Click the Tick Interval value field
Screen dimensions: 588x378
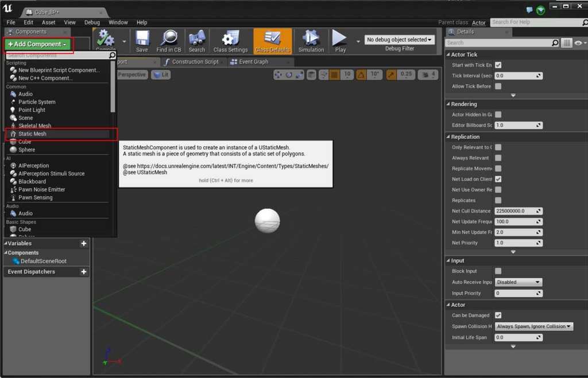519,76
